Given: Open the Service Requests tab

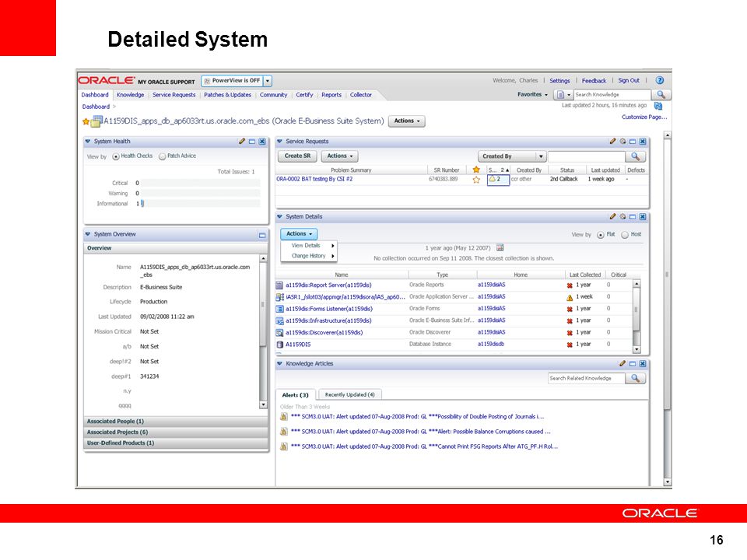Looking at the screenshot, I should 174,95.
